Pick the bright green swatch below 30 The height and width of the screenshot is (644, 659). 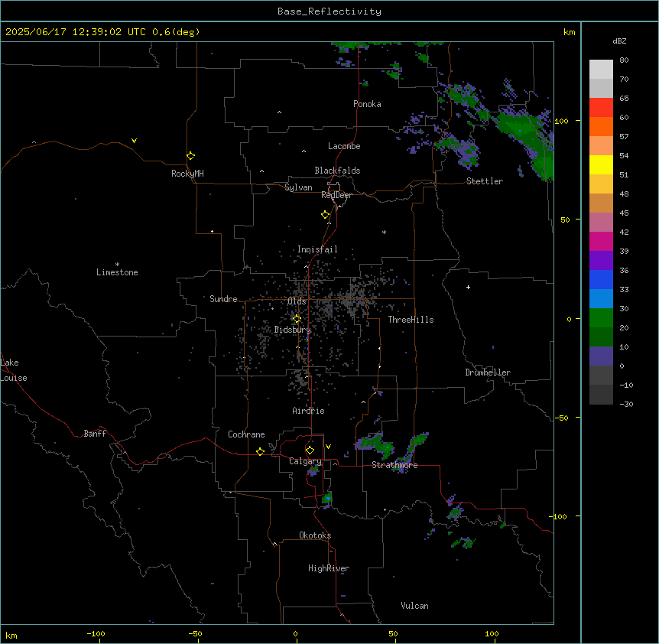click(601, 318)
